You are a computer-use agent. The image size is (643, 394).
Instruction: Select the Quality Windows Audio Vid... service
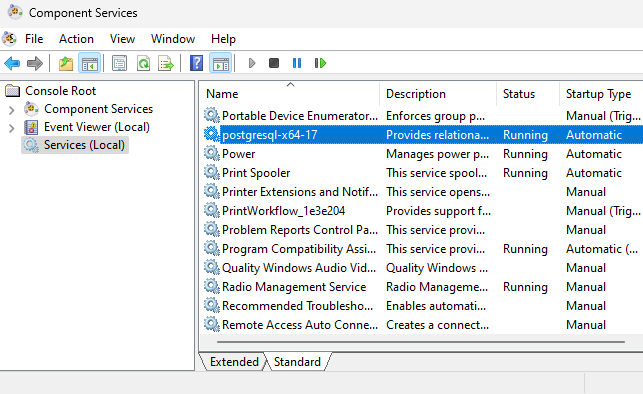[x=299, y=268]
